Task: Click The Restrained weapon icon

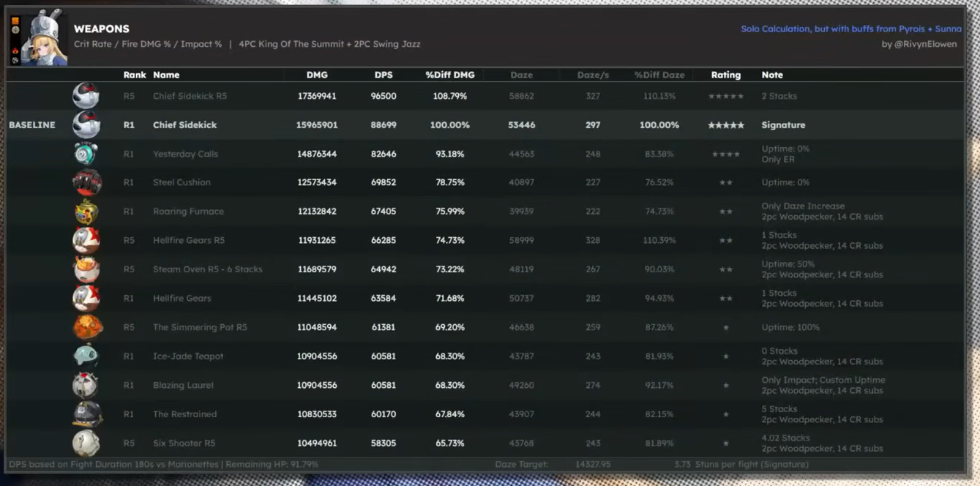Action: [87, 414]
